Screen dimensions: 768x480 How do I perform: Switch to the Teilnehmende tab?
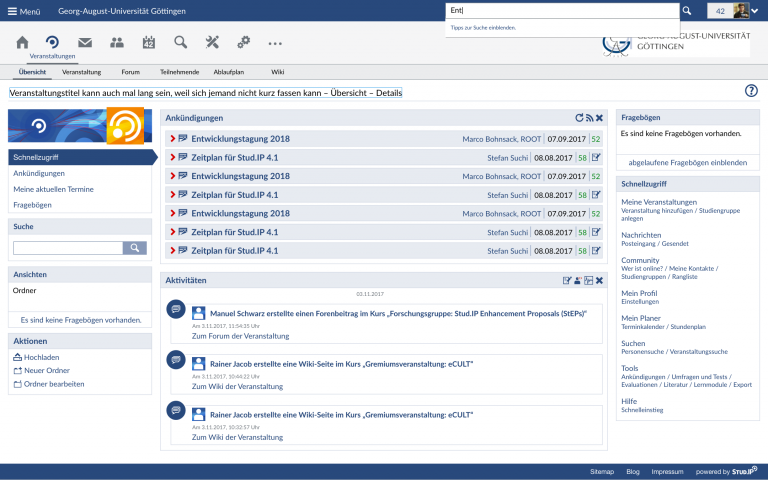click(x=179, y=72)
